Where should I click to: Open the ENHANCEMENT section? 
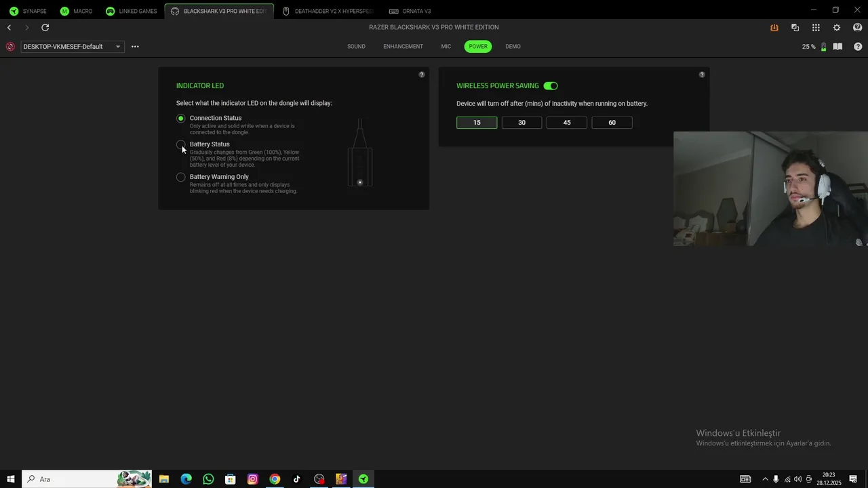click(403, 47)
